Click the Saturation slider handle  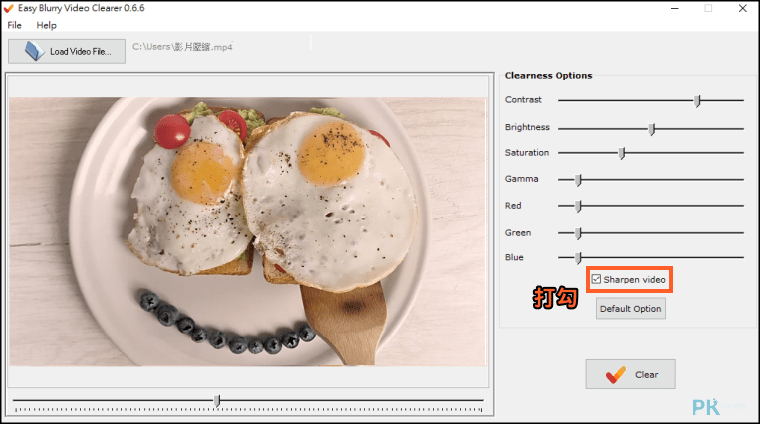622,153
